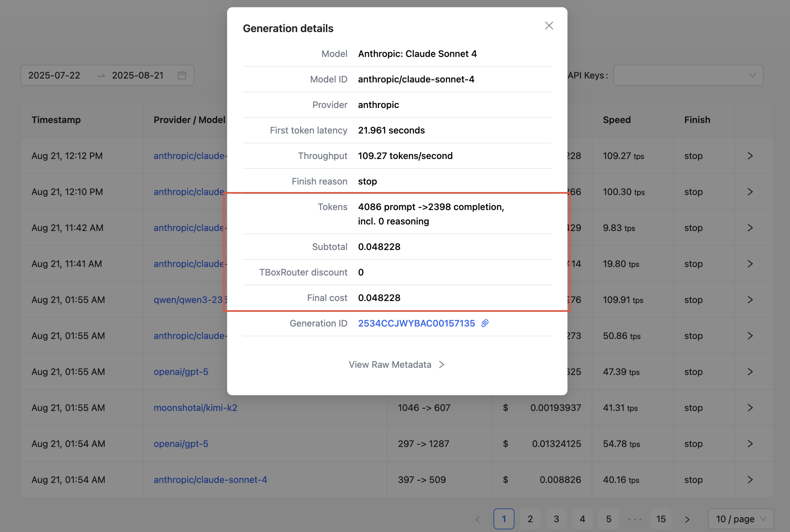Select pagination page 5

tap(608, 519)
